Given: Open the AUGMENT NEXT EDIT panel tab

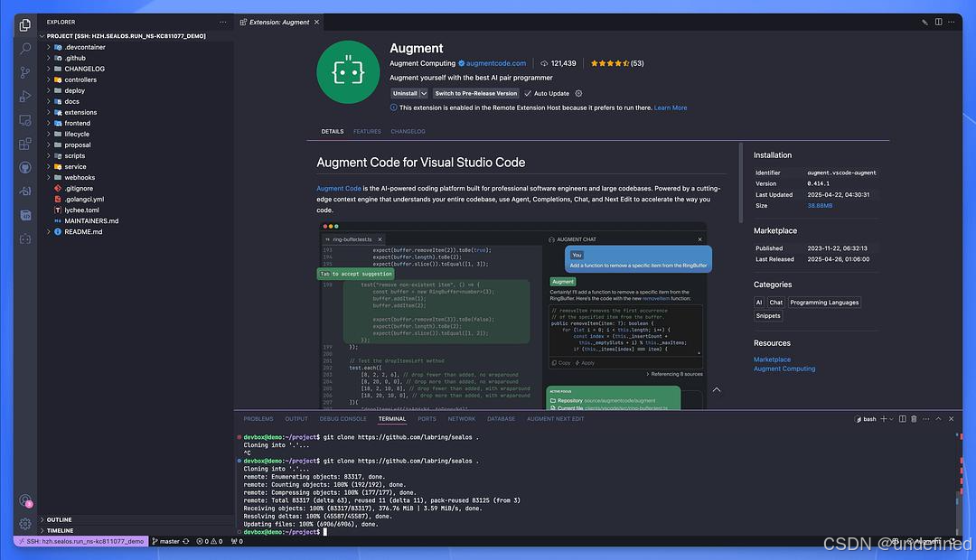Looking at the screenshot, I should coord(555,419).
